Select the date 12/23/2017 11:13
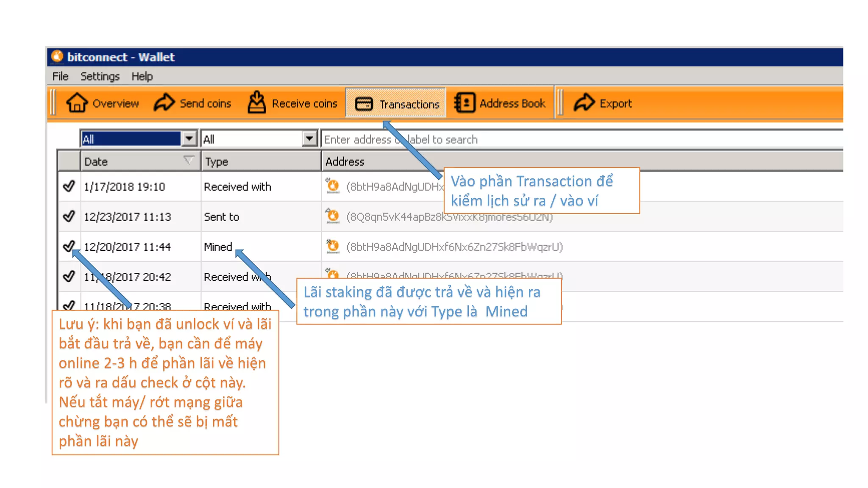868x488 pixels. 127,217
